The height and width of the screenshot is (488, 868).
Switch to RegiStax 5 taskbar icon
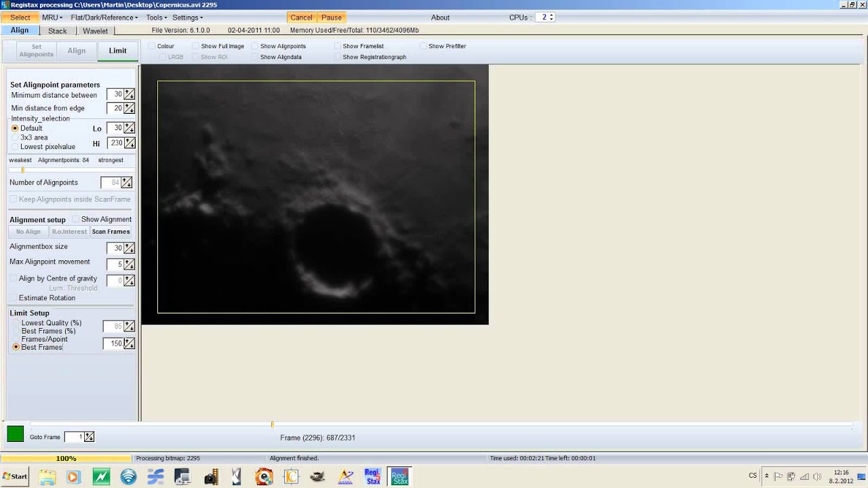(x=372, y=476)
